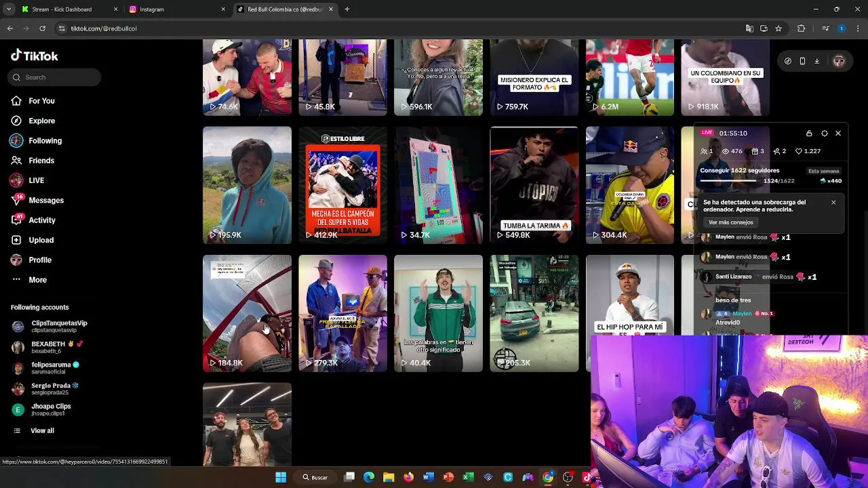
Task: Open Chrome media controls
Action: pyautogui.click(x=825, y=28)
